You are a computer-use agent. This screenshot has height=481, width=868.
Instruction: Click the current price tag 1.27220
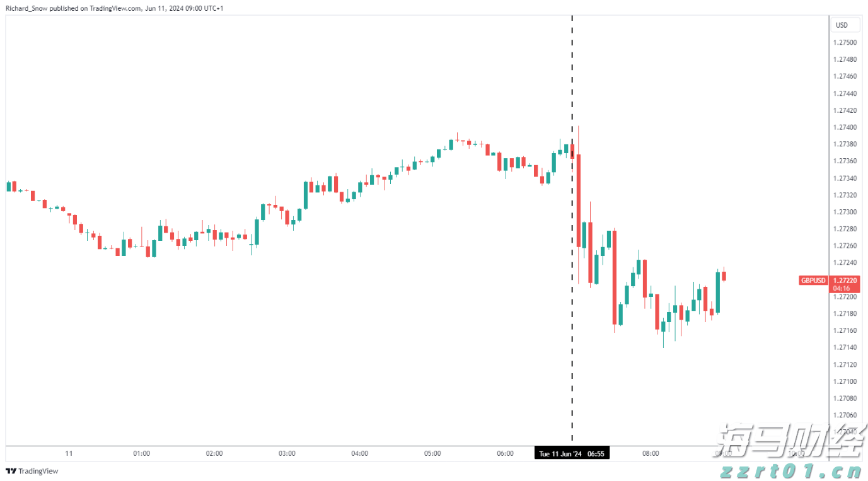point(844,281)
